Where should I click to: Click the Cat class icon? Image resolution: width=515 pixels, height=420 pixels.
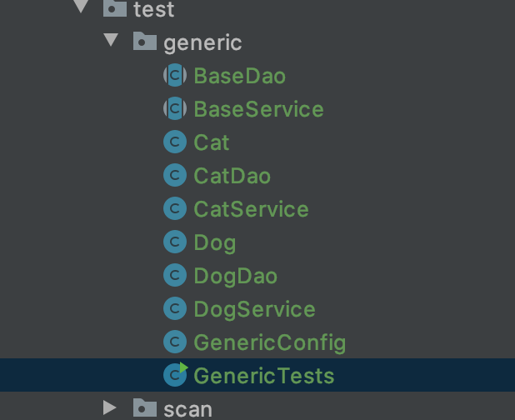[175, 142]
